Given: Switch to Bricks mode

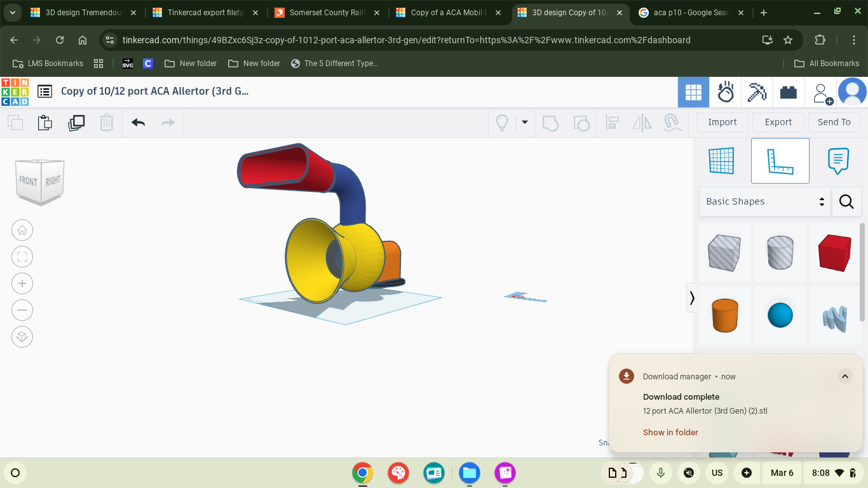Looking at the screenshot, I should coord(789,93).
